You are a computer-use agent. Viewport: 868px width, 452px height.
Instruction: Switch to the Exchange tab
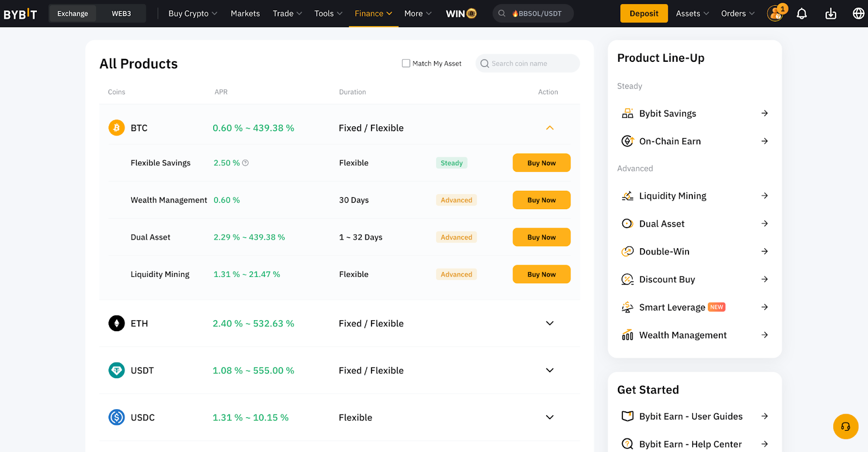click(x=73, y=14)
